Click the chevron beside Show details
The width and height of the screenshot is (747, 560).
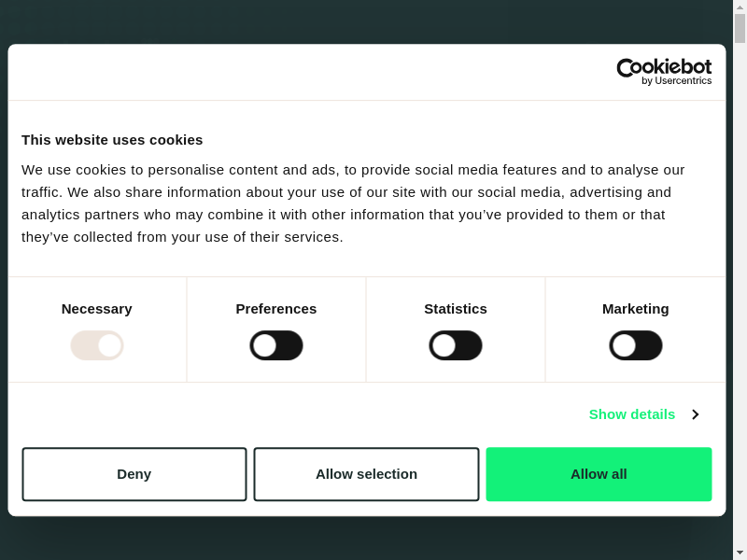click(x=696, y=414)
